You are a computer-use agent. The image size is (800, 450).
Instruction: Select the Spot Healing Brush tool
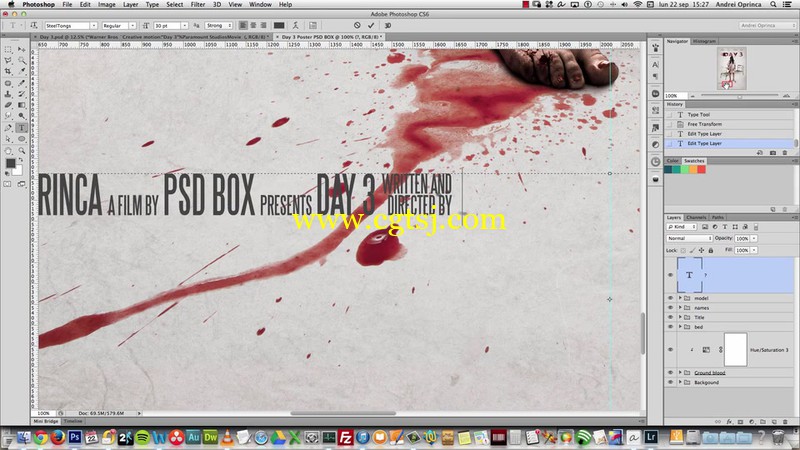[8, 83]
